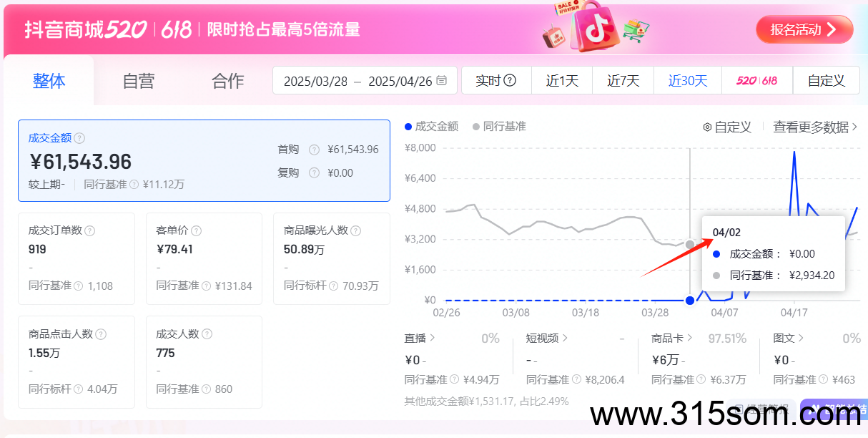This screenshot has width=868, height=438.
Task: Select the 近7天 time range
Action: [x=623, y=80]
